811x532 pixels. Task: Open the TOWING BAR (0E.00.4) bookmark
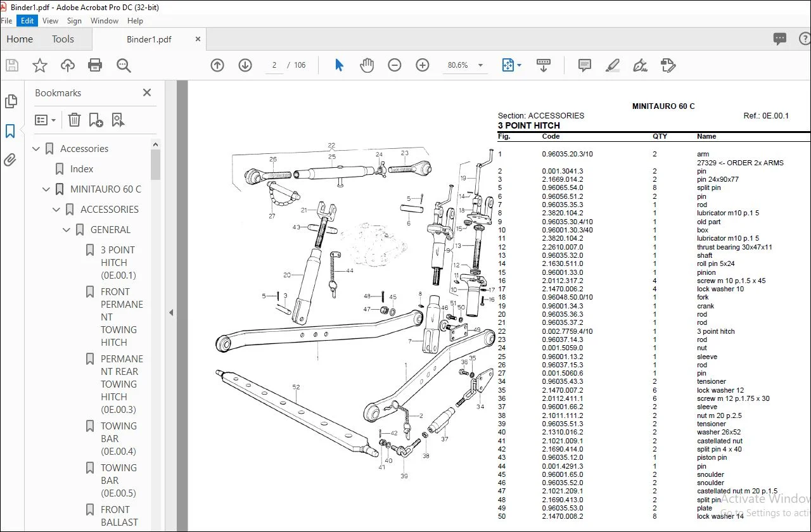119,439
